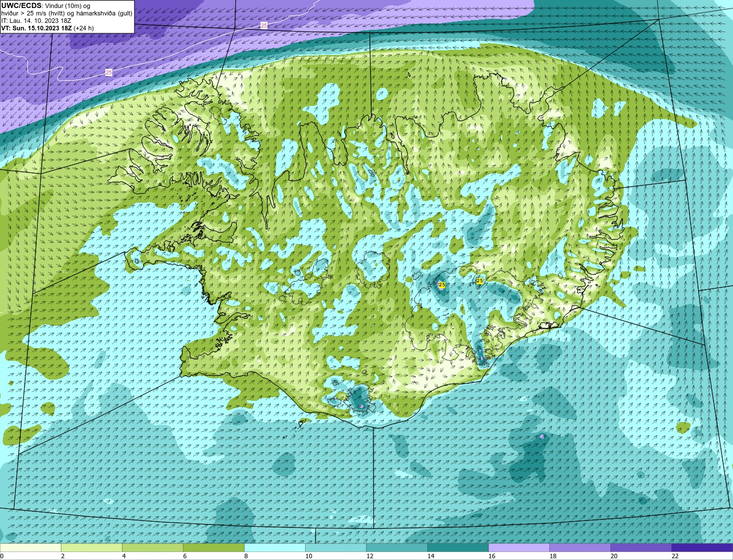Image resolution: width=733 pixels, height=560 pixels.
Task: Click the 0–2 m/s pale yellow legend swatch
Action: pos(30,548)
